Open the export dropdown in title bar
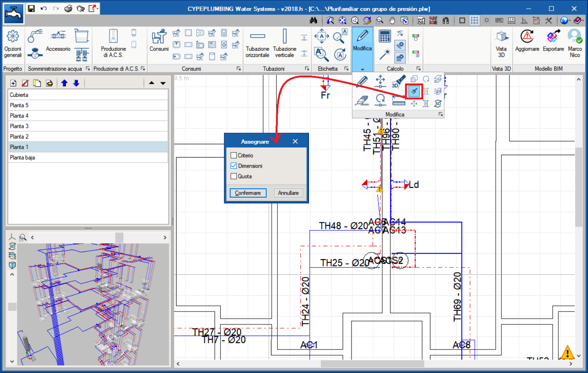The height and width of the screenshot is (373, 588). [98, 8]
